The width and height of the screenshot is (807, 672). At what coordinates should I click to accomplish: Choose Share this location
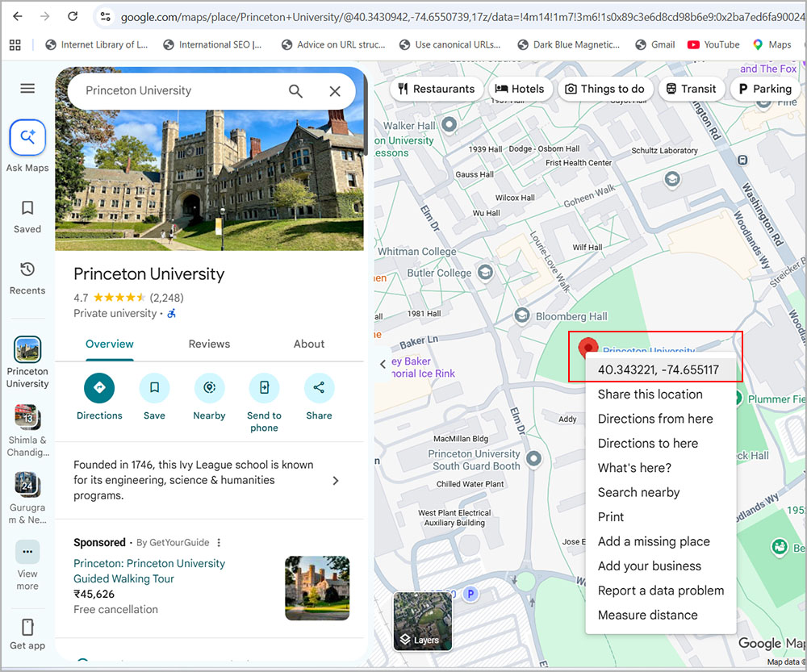[x=661, y=394]
